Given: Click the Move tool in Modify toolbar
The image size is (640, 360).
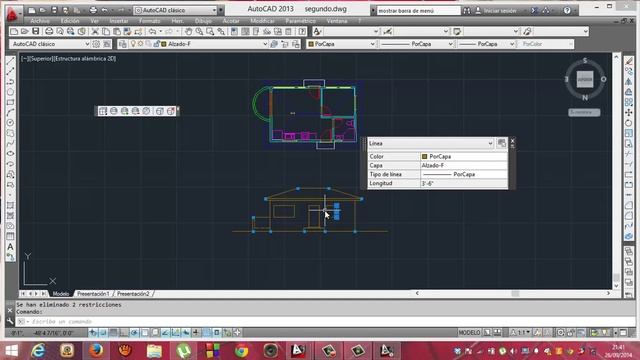Looking at the screenshot, I should coord(629,113).
